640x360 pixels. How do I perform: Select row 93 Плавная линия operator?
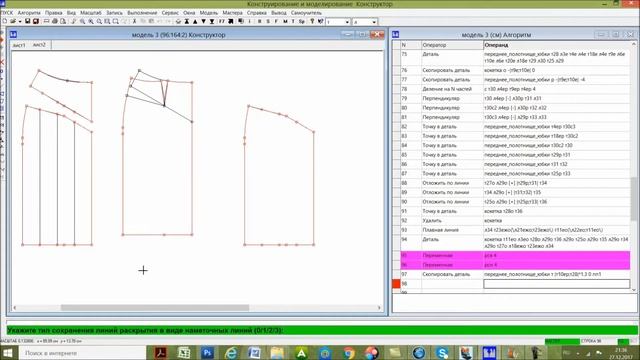pos(515,230)
